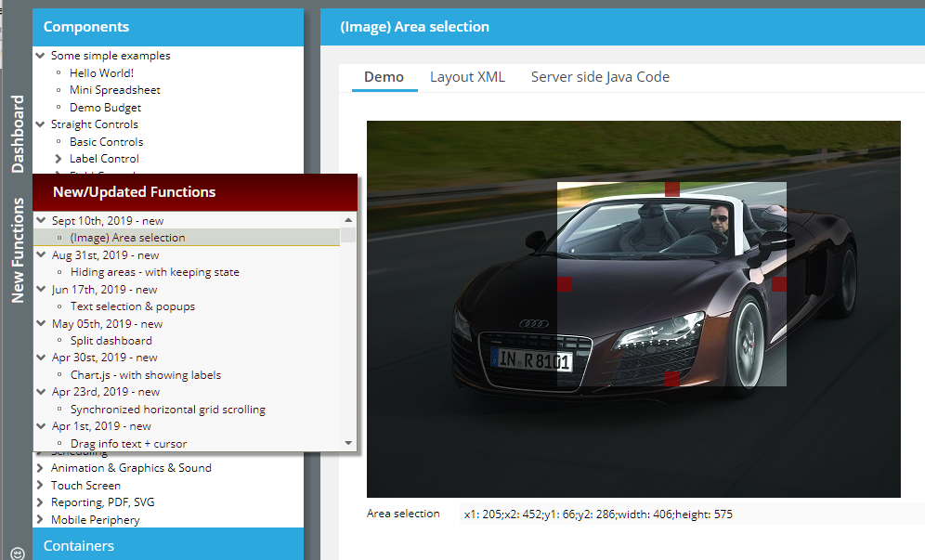This screenshot has height=560, width=925.
Task: Expand the Touch Screen category
Action: click(40, 486)
